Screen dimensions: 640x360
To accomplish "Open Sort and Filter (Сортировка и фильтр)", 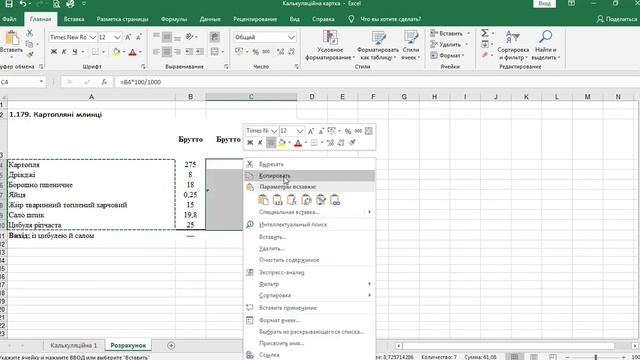I will [513, 45].
